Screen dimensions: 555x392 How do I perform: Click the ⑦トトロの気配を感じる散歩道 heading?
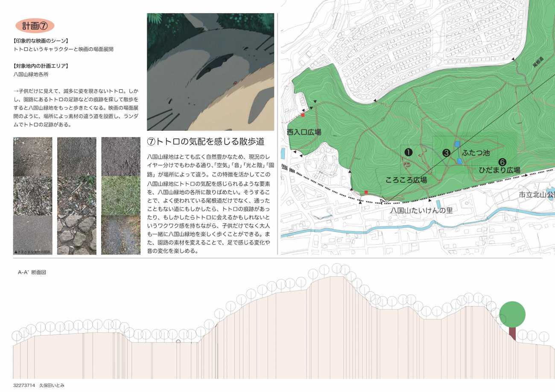205,141
